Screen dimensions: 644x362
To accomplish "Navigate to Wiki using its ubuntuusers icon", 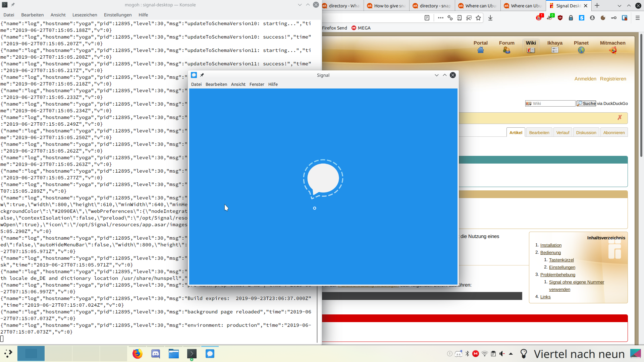I will click(x=531, y=50).
